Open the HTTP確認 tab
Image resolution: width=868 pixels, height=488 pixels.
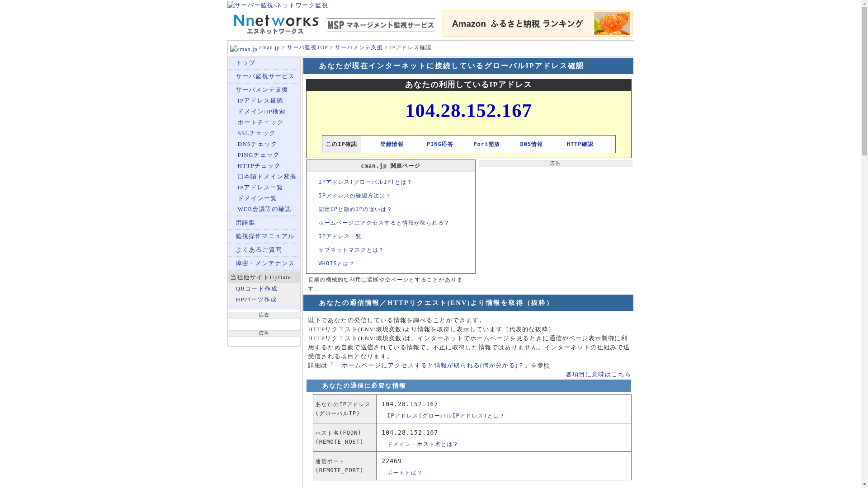coord(580,144)
